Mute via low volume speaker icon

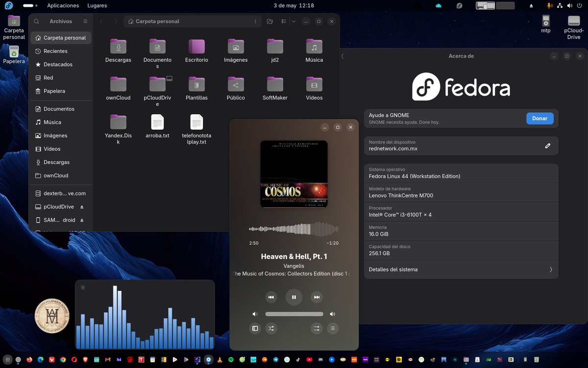click(x=255, y=314)
